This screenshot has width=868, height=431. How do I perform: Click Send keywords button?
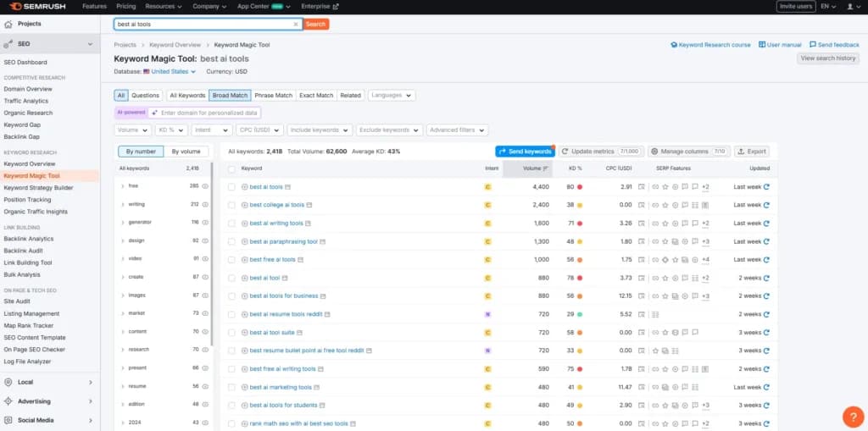(x=525, y=152)
